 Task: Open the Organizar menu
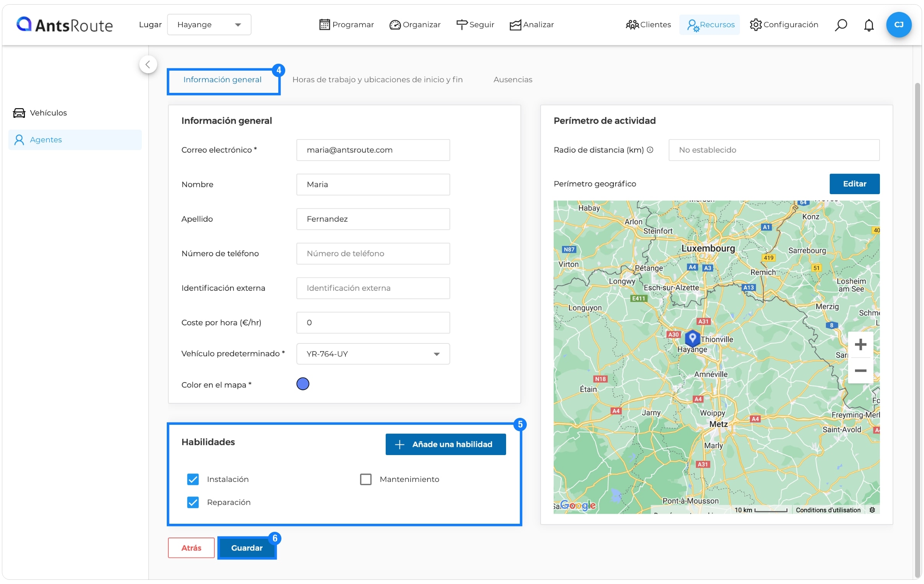click(x=415, y=25)
